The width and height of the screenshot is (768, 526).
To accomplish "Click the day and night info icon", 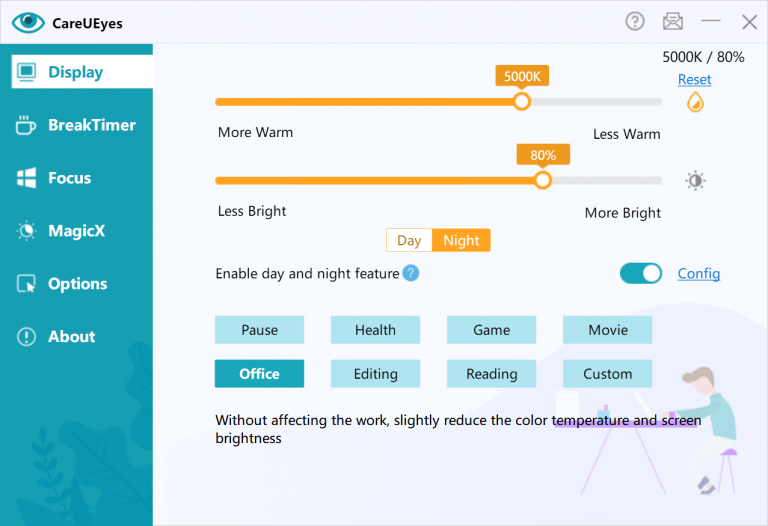I will click(411, 273).
